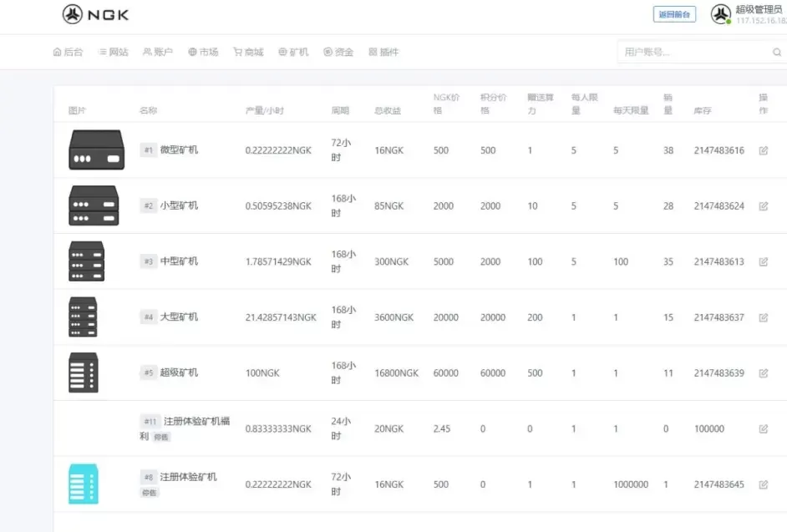Screen dimensions: 787x532
Task: Click the 21.42857143NGK output value
Action: coord(281,317)
